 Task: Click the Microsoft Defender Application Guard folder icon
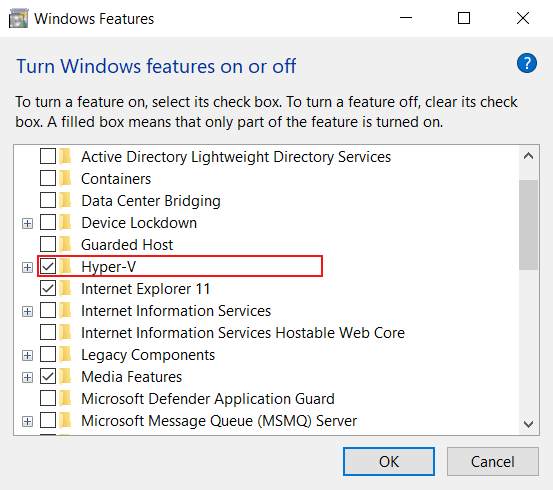coord(66,399)
